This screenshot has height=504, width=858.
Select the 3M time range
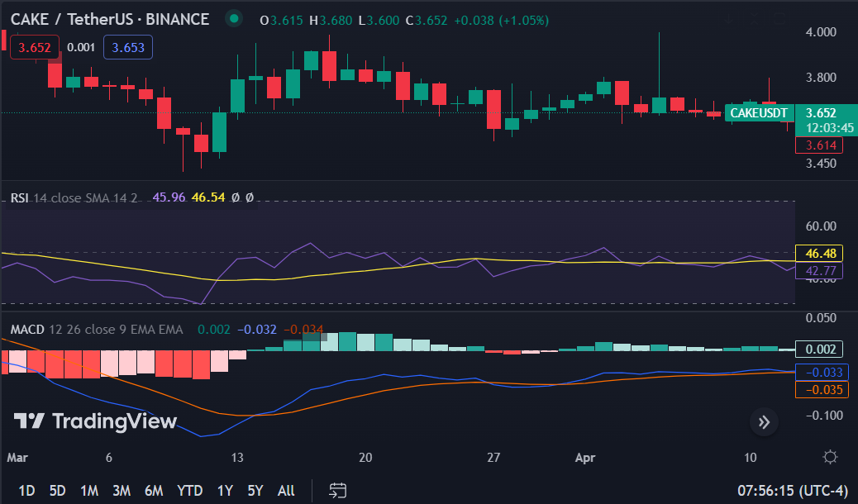pyautogui.click(x=122, y=490)
